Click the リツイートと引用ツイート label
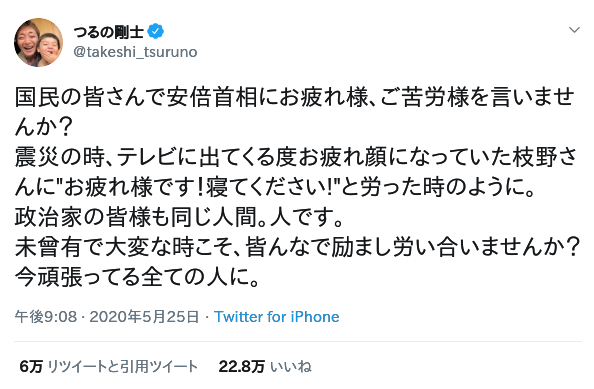594x389 pixels. coord(123,366)
